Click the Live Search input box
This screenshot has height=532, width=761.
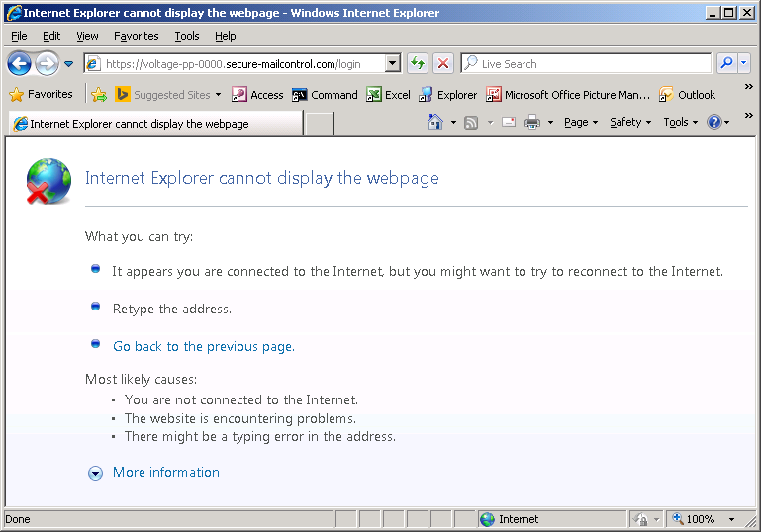coord(586,64)
